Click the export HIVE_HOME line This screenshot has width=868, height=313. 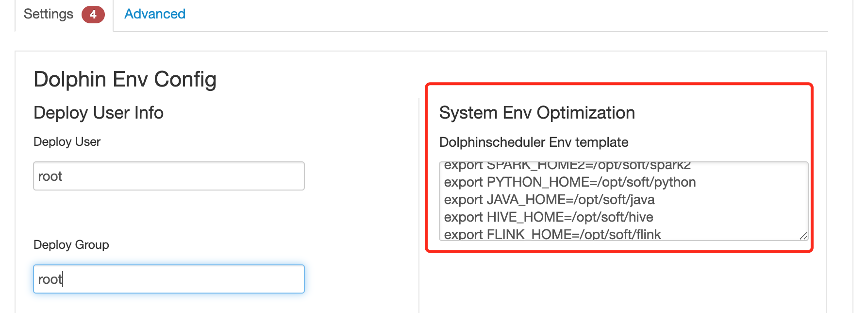(x=548, y=217)
